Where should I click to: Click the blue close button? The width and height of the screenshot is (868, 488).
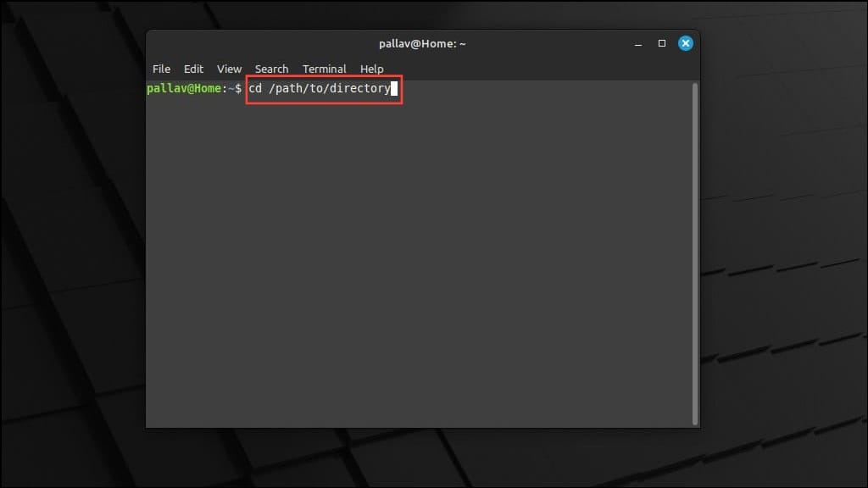tap(686, 43)
